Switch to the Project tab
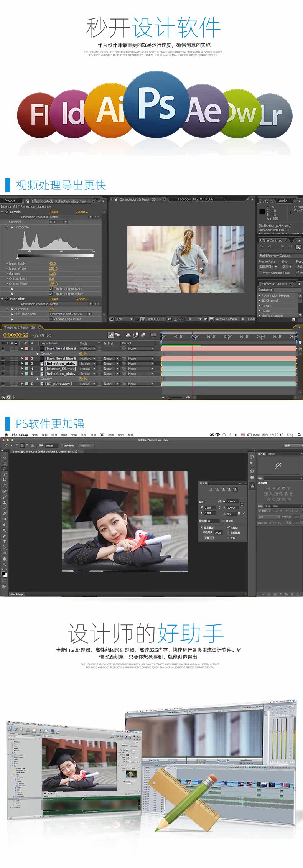This screenshot has height=868, width=303. 10,201
